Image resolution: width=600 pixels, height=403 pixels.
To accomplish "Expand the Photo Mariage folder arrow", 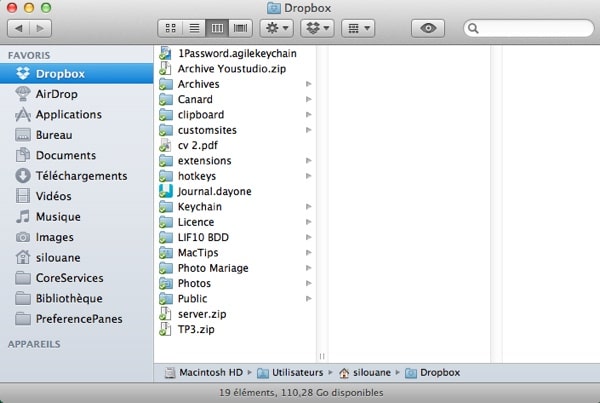I will [x=308, y=268].
